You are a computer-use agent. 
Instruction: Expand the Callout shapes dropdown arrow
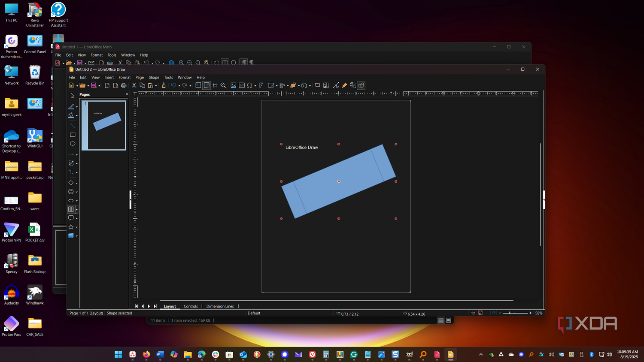[77, 218]
